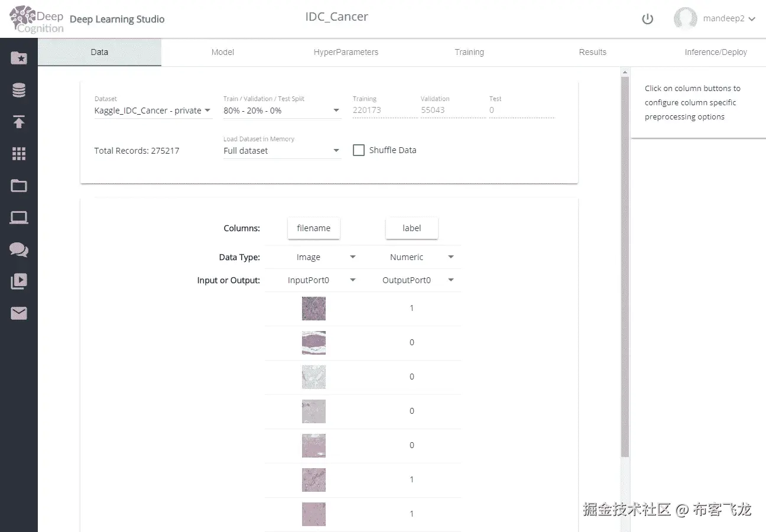Click the Deep Learning Studio title text

117,19
